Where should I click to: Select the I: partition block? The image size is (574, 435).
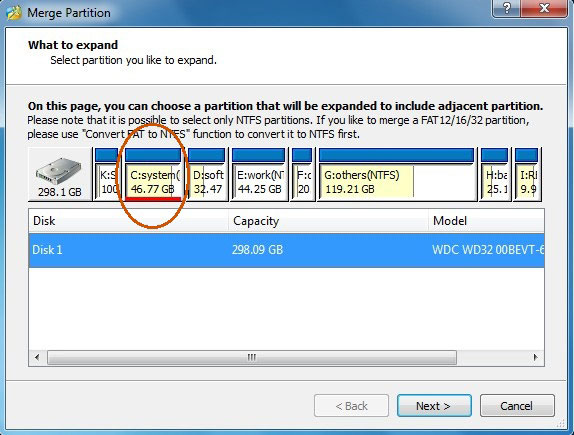coord(527,174)
